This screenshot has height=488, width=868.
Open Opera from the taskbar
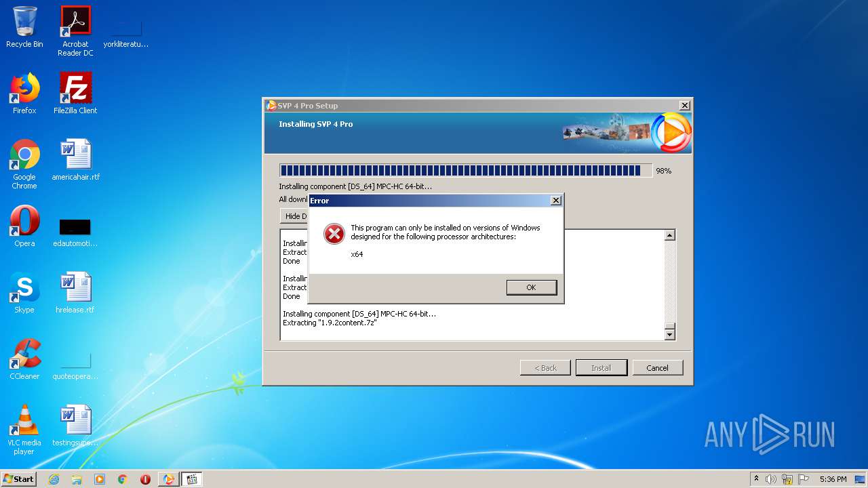(x=145, y=479)
